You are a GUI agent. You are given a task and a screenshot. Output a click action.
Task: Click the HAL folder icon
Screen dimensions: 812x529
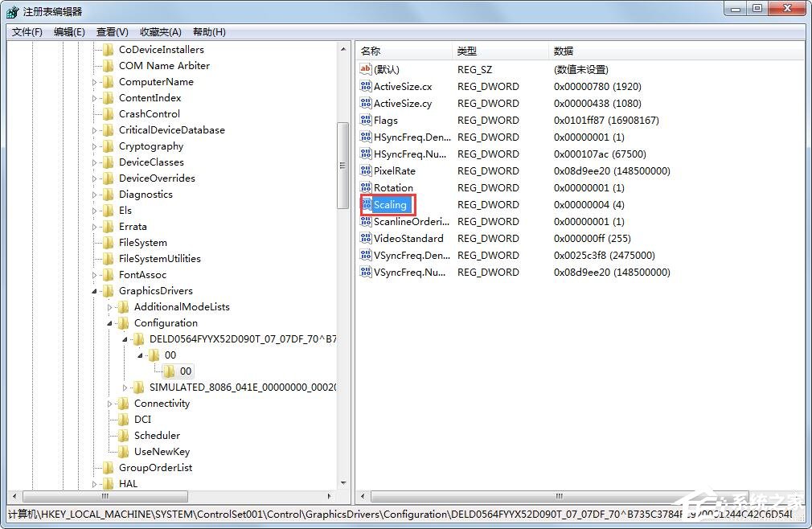coord(109,483)
